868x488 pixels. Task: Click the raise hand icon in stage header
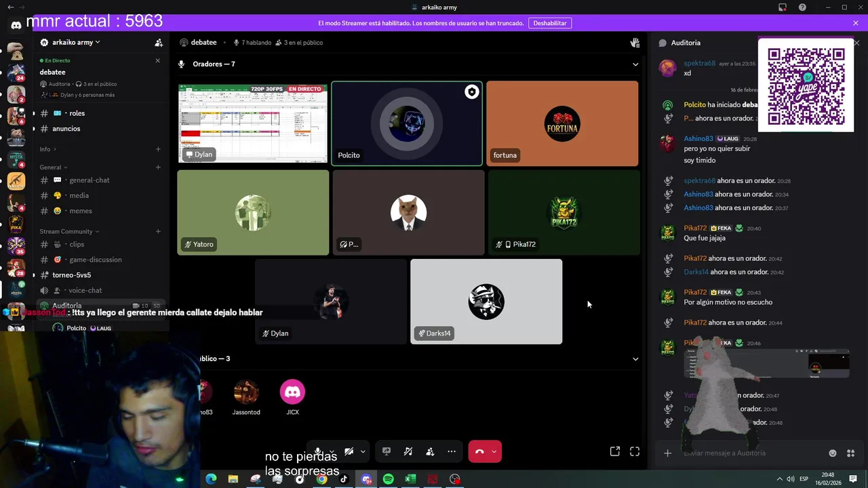click(x=635, y=43)
